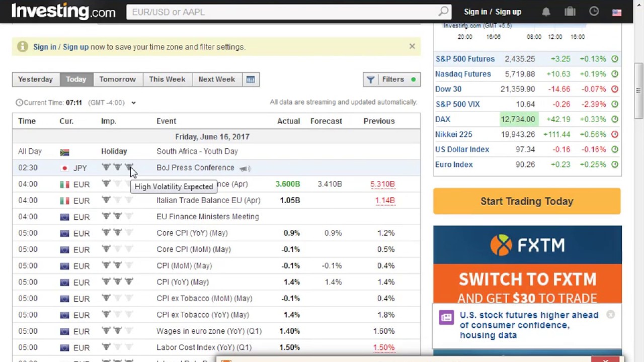
Task: Click the news popup newspaper icon
Action: coord(446,317)
